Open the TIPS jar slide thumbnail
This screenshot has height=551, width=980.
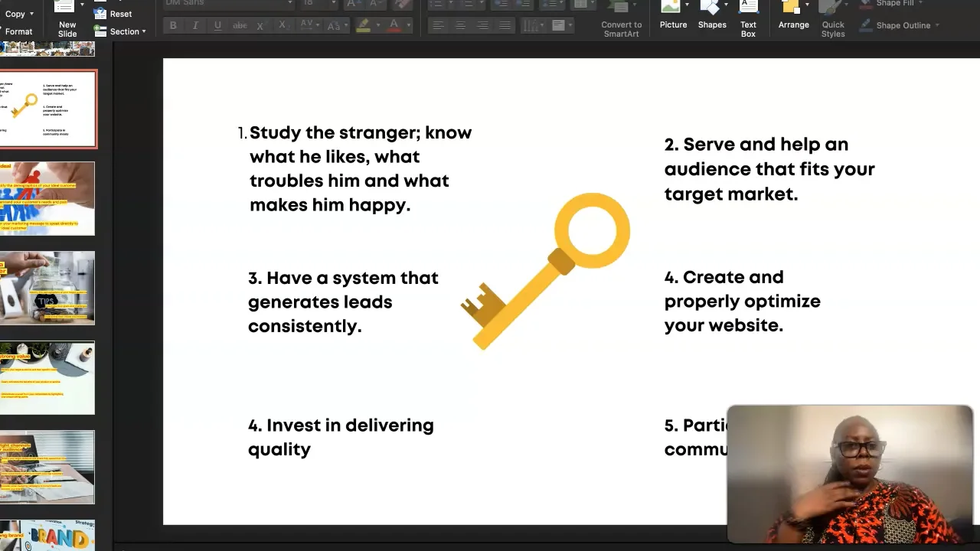(x=47, y=288)
